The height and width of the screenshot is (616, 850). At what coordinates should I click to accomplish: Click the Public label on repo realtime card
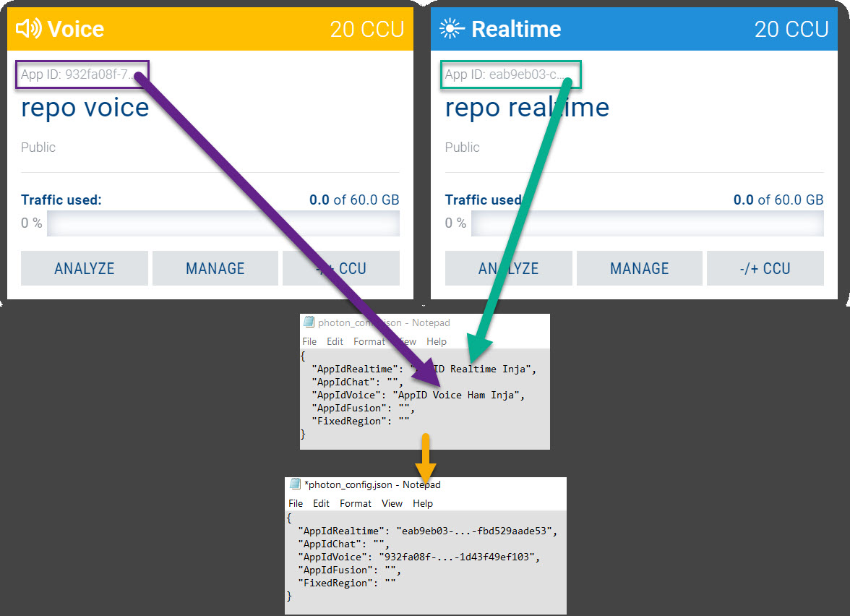pos(462,147)
